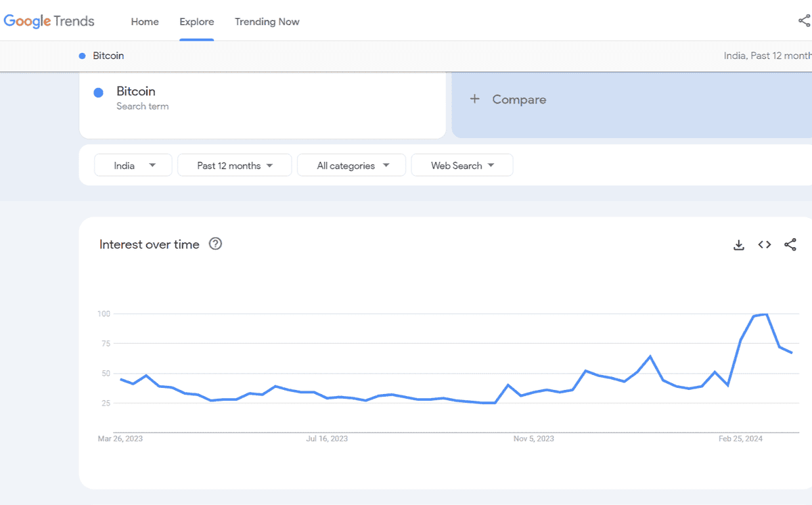Click the India, Past 12 months breadcrumb text
Screen dimensions: 812x505
(767, 56)
